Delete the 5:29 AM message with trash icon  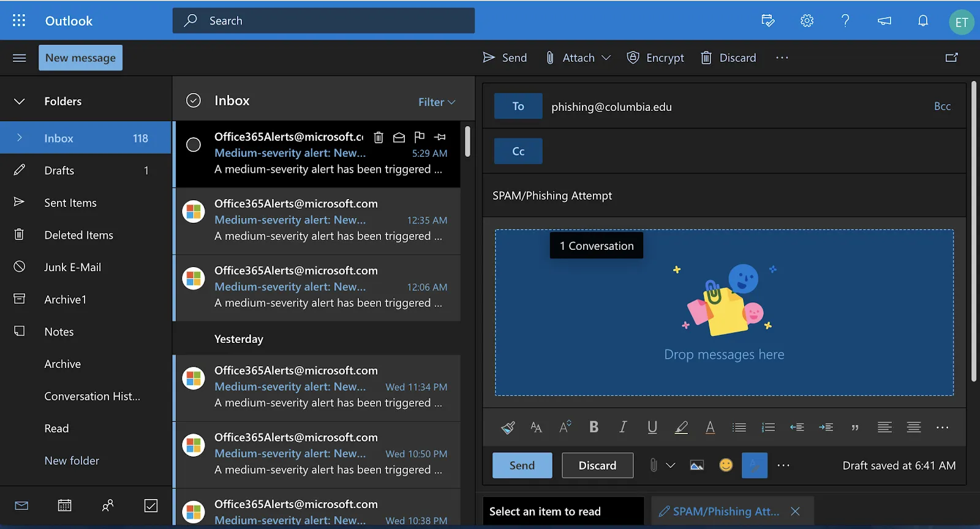(x=379, y=137)
